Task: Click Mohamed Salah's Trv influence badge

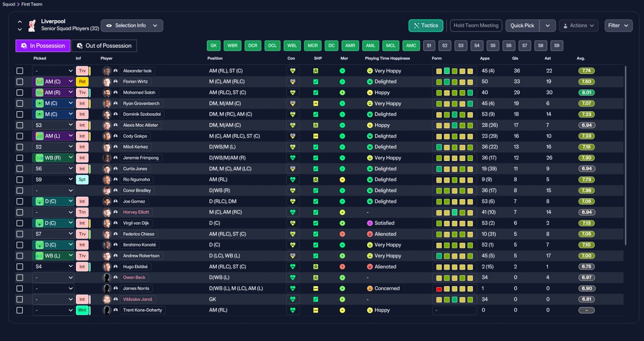Action: (x=83, y=93)
